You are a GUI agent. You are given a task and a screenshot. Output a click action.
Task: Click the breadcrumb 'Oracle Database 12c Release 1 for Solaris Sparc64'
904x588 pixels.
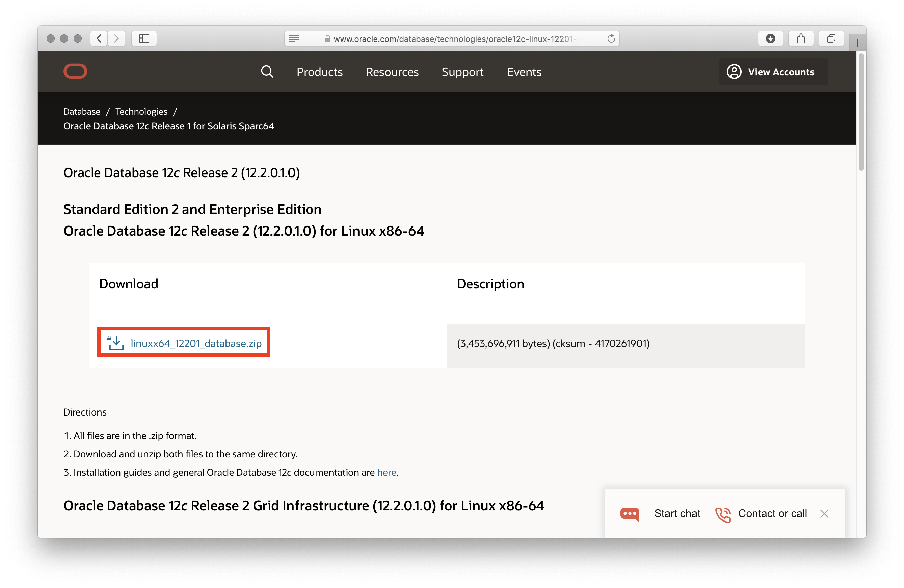[169, 126]
